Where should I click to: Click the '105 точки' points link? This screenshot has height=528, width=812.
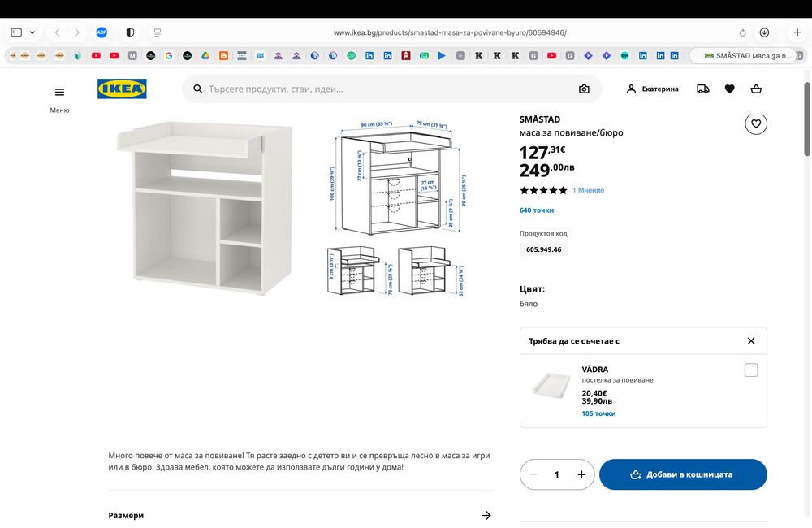[598, 413]
